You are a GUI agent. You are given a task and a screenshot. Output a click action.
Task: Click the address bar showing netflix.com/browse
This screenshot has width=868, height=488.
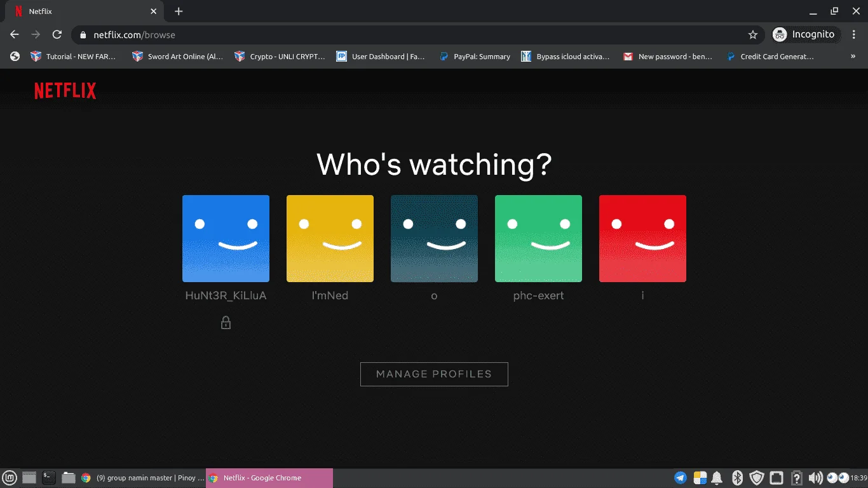418,34
